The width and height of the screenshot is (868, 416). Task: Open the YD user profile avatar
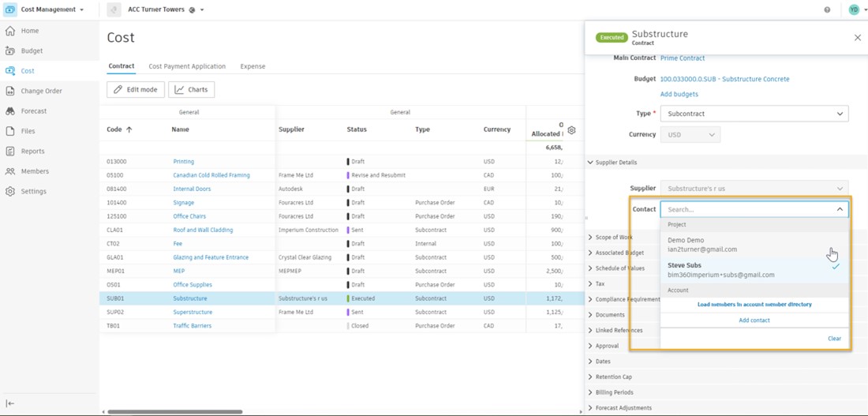854,9
